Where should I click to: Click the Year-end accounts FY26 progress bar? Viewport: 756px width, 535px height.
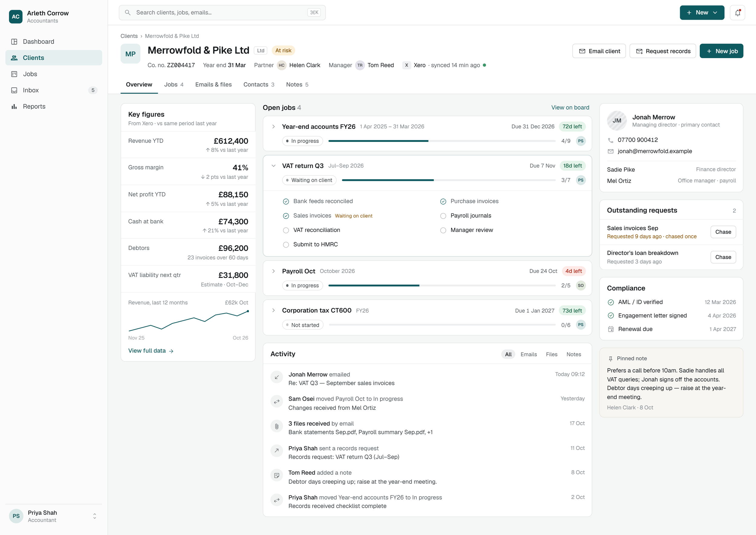(442, 141)
